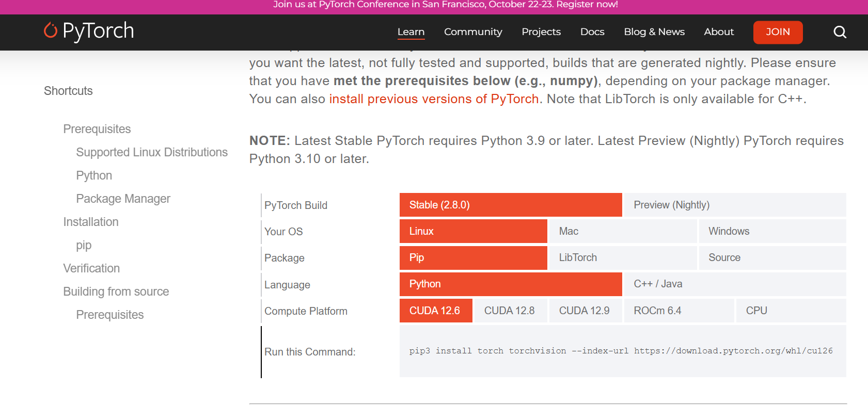The width and height of the screenshot is (868, 405).
Task: Open the About menu
Action: pos(719,32)
